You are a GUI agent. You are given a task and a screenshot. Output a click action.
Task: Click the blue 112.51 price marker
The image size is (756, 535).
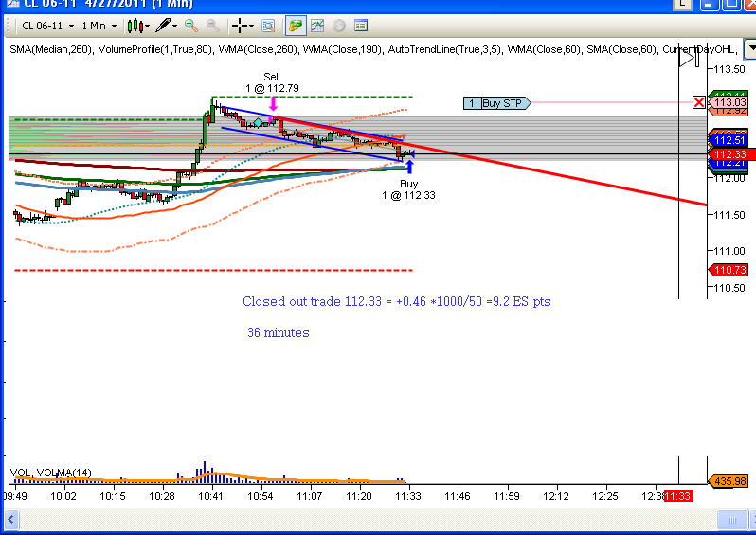pos(730,140)
